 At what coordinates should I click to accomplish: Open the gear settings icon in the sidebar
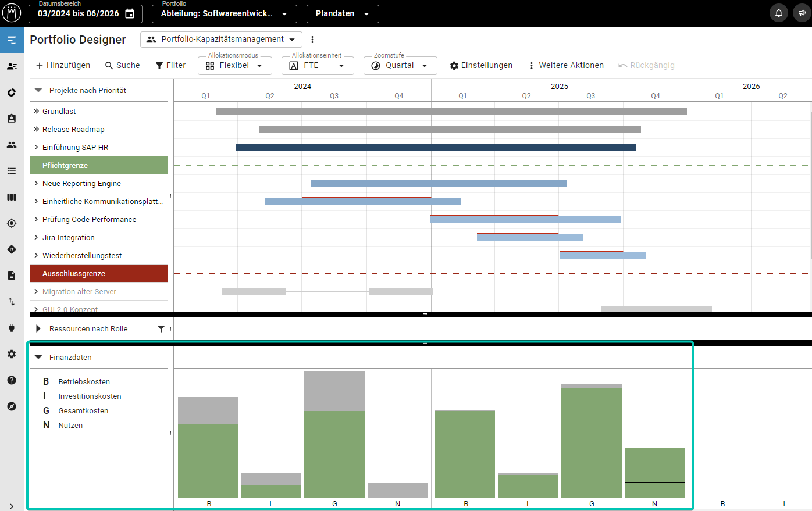point(12,354)
